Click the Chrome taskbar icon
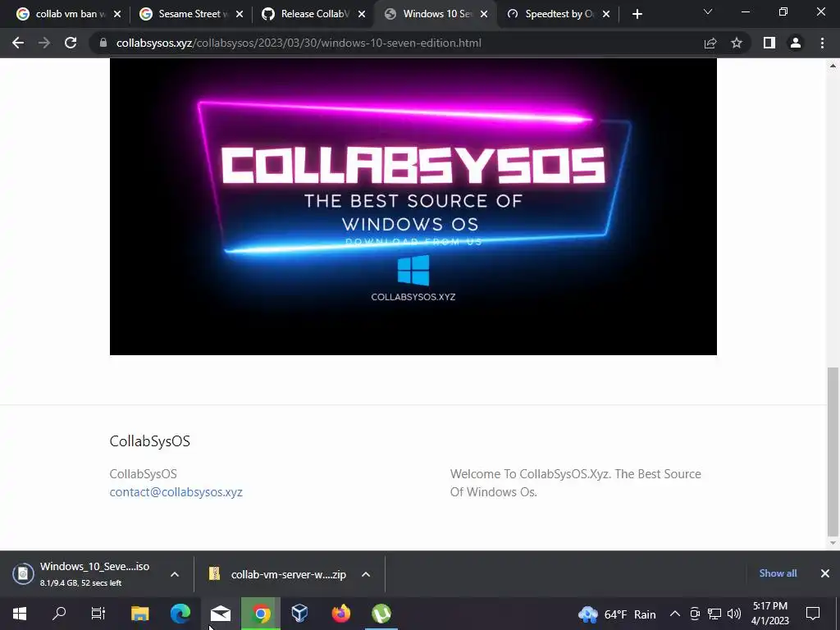 (261, 614)
